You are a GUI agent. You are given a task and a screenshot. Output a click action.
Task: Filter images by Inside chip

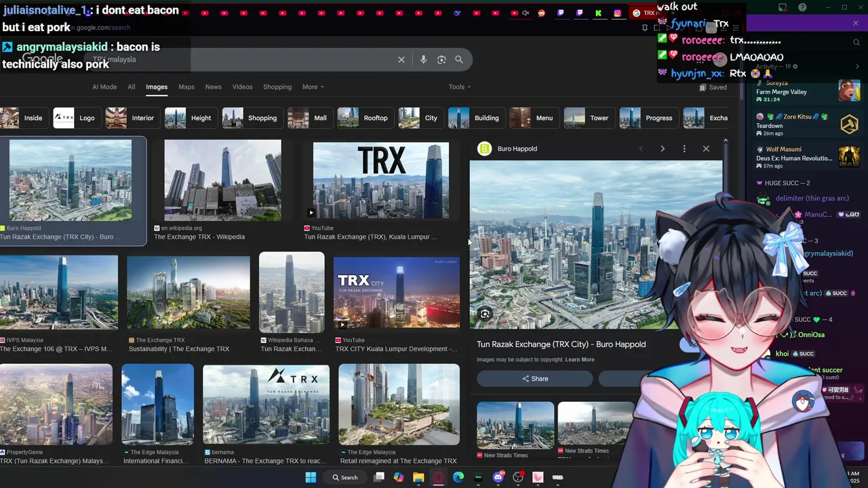[x=23, y=118]
